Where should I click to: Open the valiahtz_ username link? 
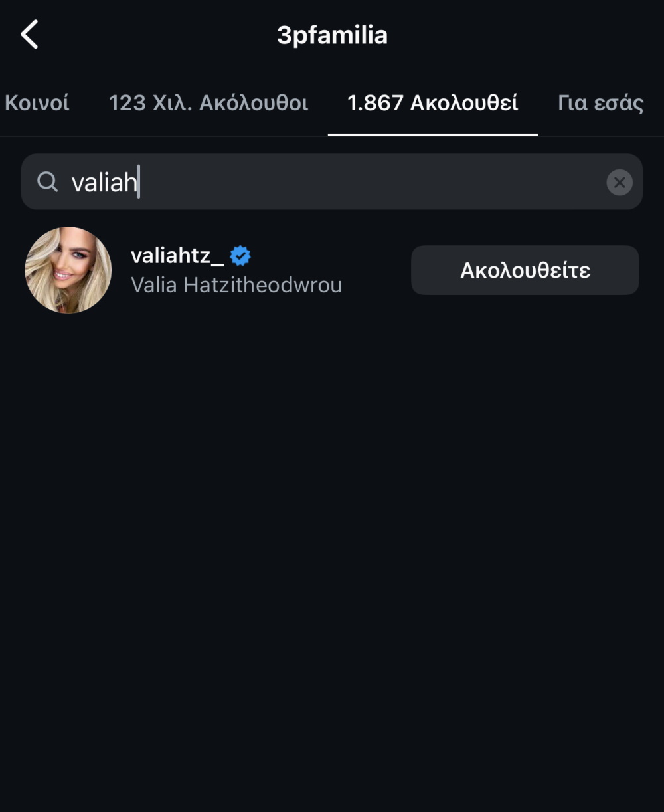tap(177, 255)
